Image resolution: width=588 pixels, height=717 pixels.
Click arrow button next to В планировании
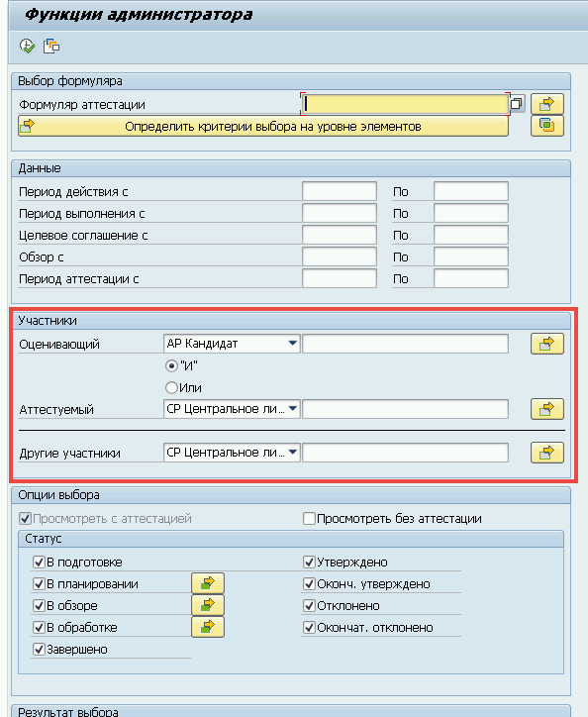click(208, 583)
